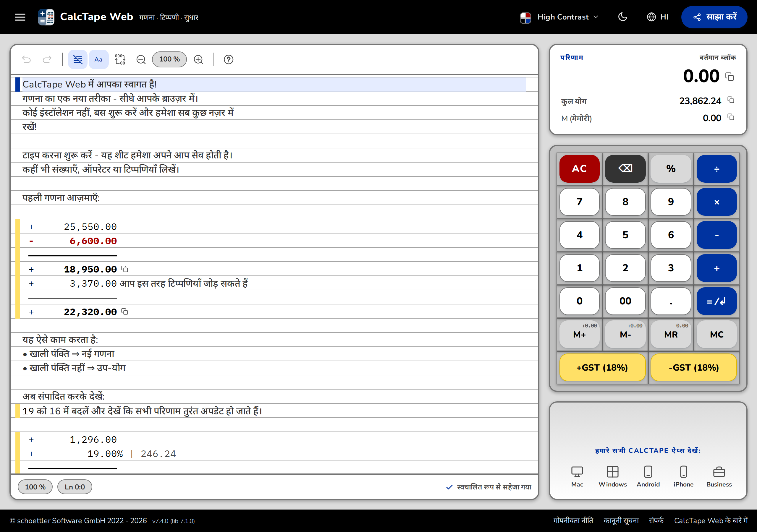Open the संपर्क contact link
This screenshot has width=757, height=532.
click(x=656, y=520)
